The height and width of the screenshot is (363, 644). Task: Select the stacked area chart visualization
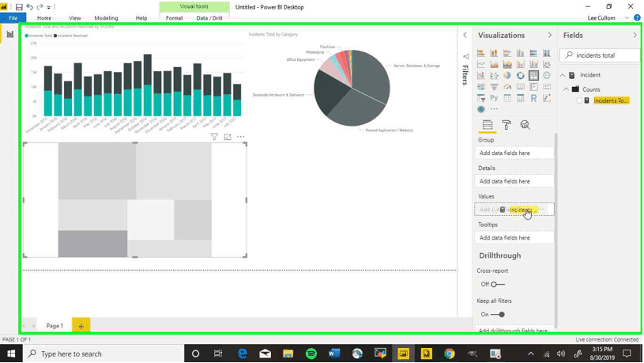pos(507,64)
